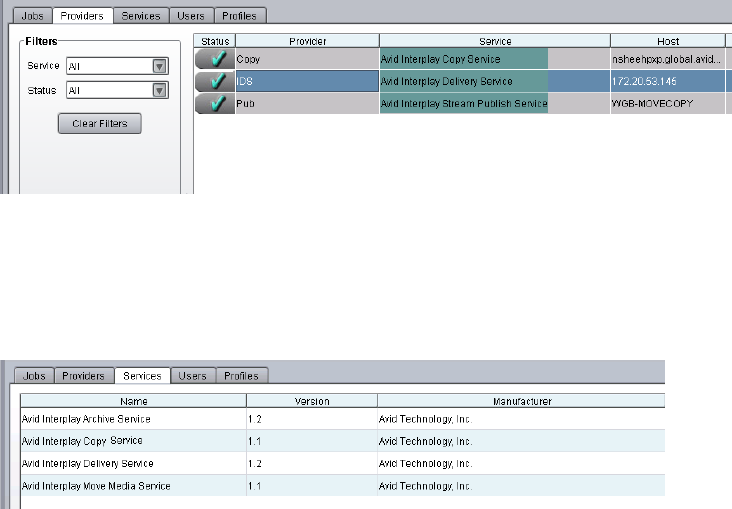Image resolution: width=732 pixels, height=509 pixels.
Task: Select Avid Interplay Archive Service row name
Action: tap(134, 419)
